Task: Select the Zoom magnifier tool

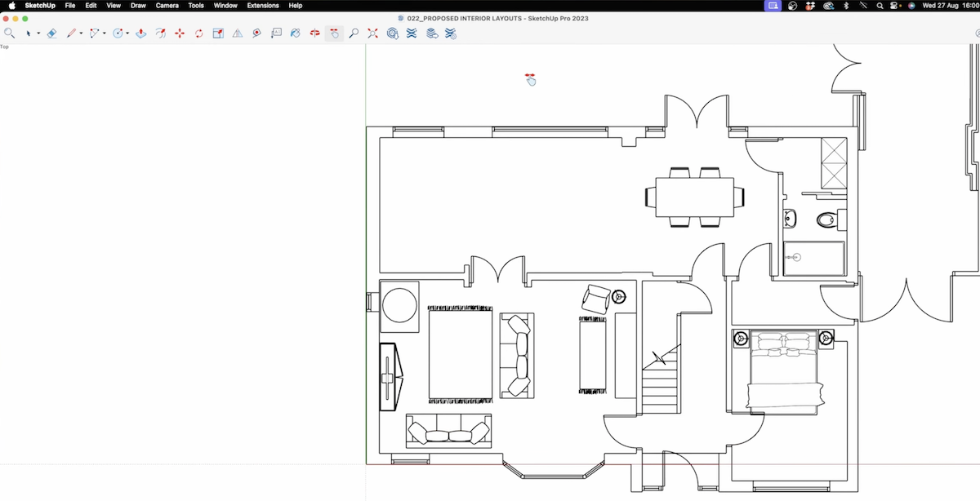Action: [354, 33]
